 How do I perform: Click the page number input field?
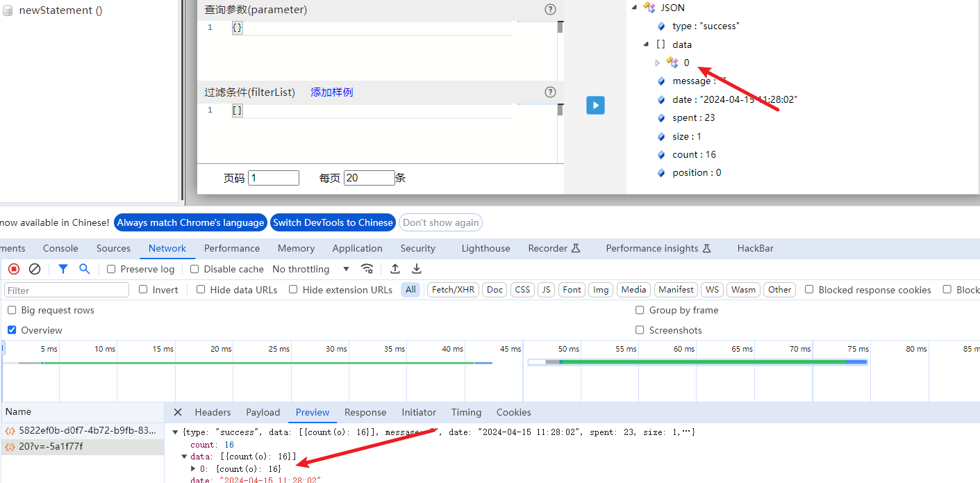tap(274, 178)
